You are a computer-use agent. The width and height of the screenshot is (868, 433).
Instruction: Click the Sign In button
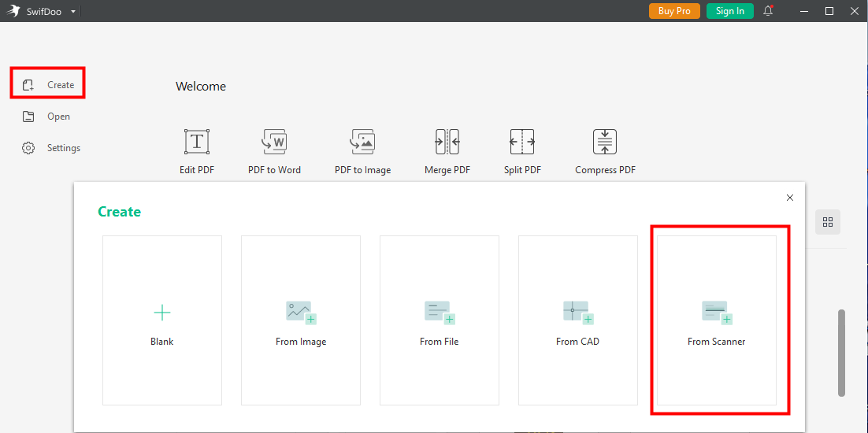(x=729, y=11)
